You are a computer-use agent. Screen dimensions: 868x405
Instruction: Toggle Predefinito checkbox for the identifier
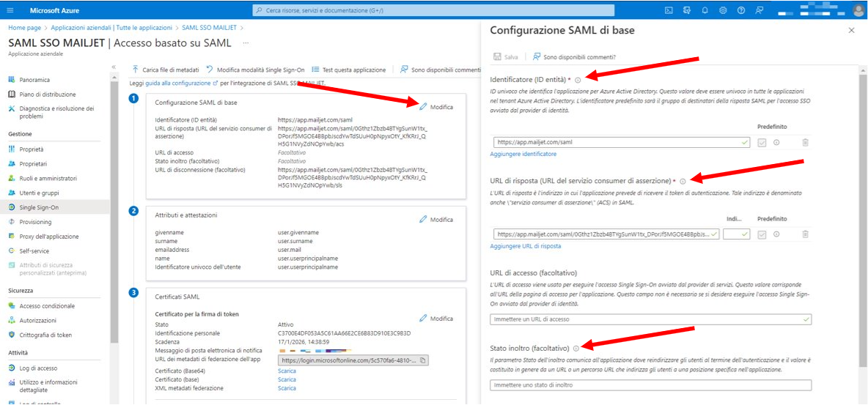coord(762,142)
